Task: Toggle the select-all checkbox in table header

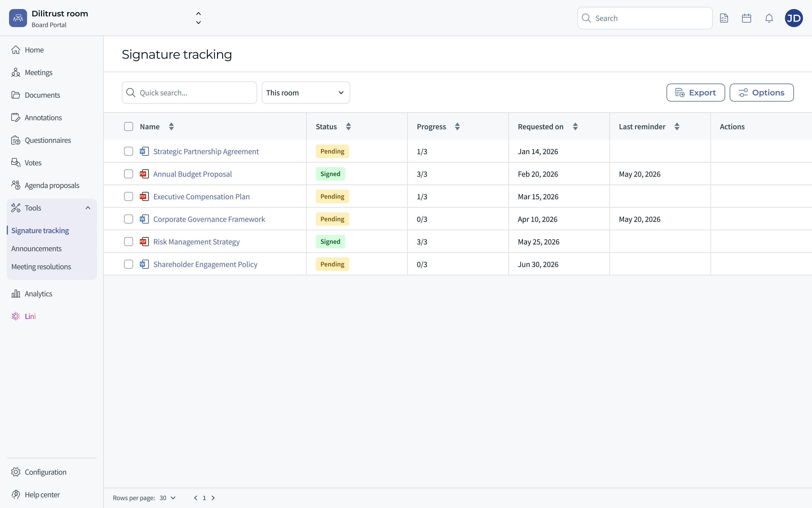Action: click(x=129, y=126)
